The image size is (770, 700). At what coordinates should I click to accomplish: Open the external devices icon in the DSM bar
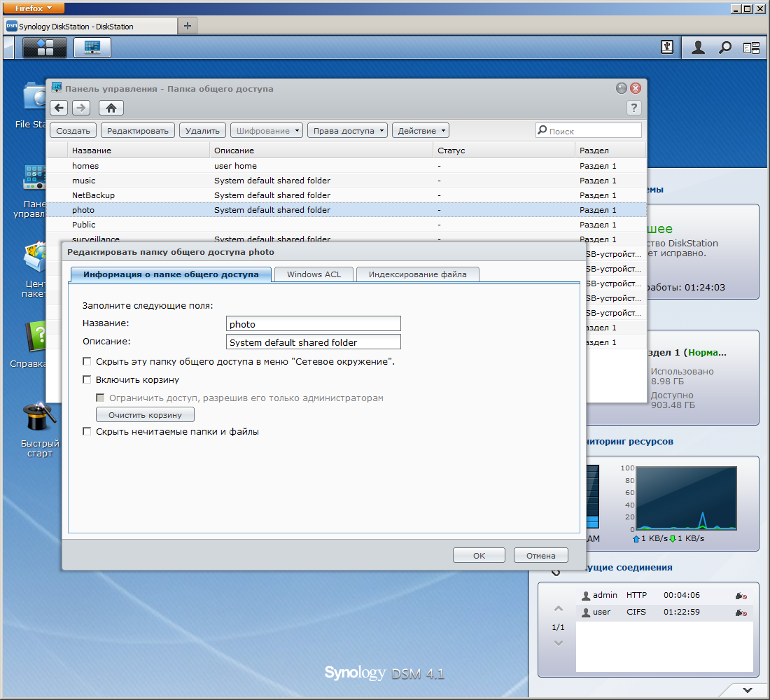(666, 47)
